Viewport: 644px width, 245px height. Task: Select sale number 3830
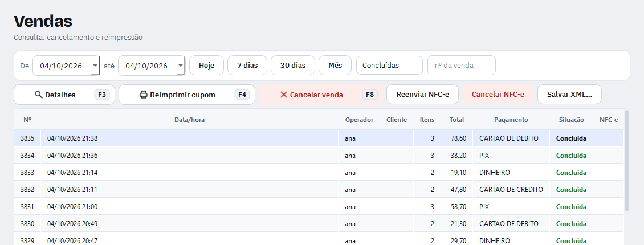27,224
